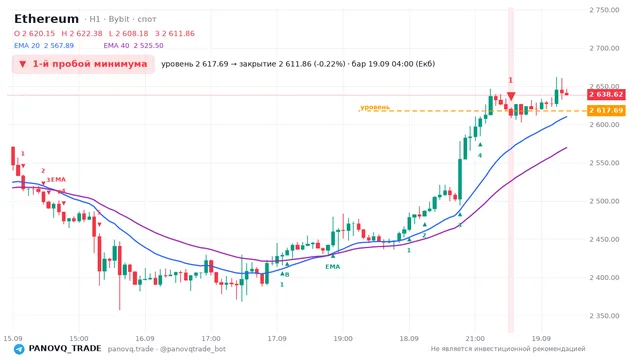Click the "Не является инвестиционной рекомендацией" disclaimer
The width and height of the screenshot is (640, 360).
pyautogui.click(x=508, y=349)
